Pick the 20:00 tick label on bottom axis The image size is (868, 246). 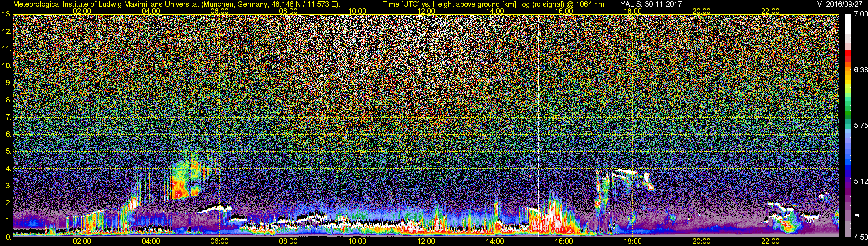701,241
